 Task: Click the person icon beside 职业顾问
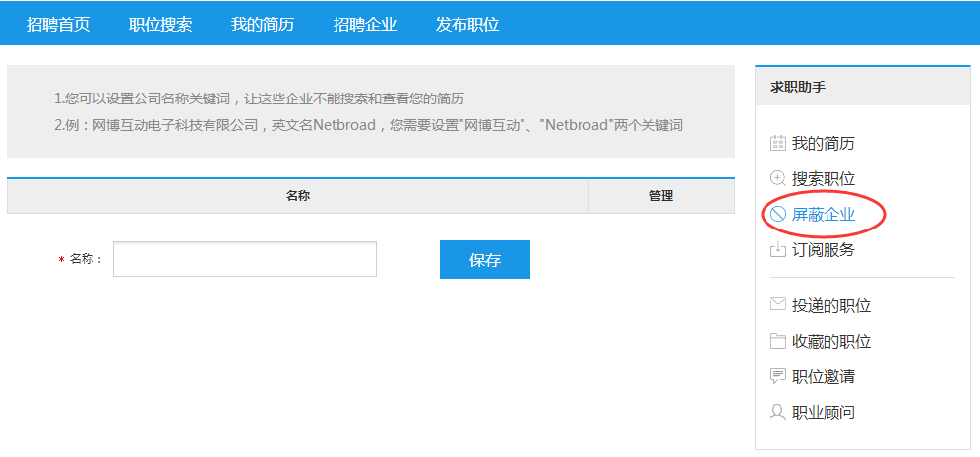(x=777, y=413)
